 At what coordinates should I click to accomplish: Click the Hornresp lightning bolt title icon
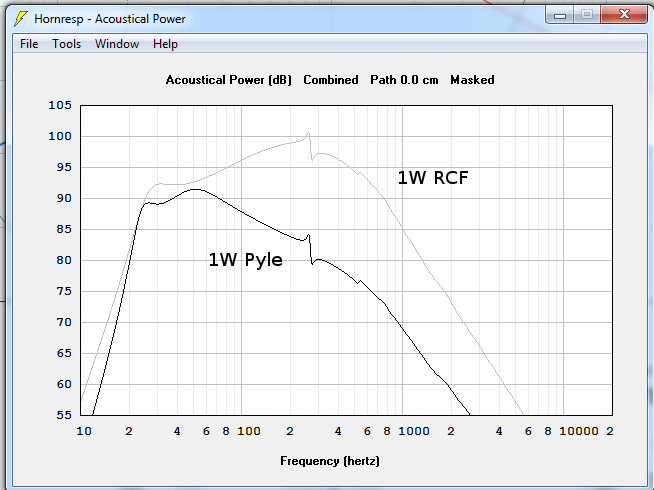20,19
